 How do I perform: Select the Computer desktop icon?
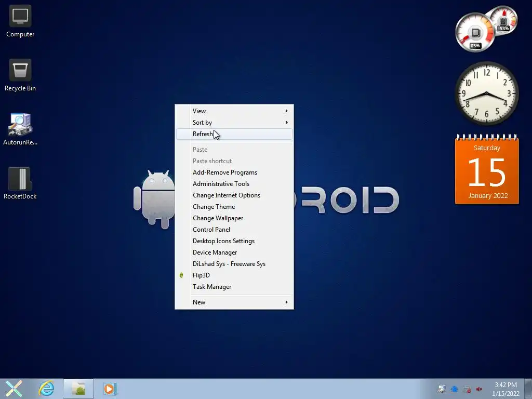pyautogui.click(x=20, y=21)
